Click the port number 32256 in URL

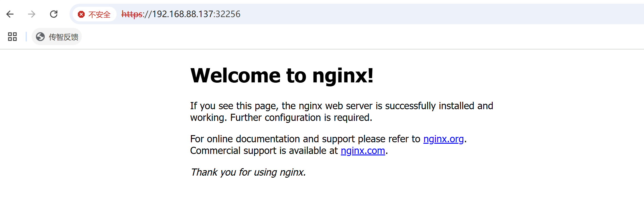[x=228, y=14]
